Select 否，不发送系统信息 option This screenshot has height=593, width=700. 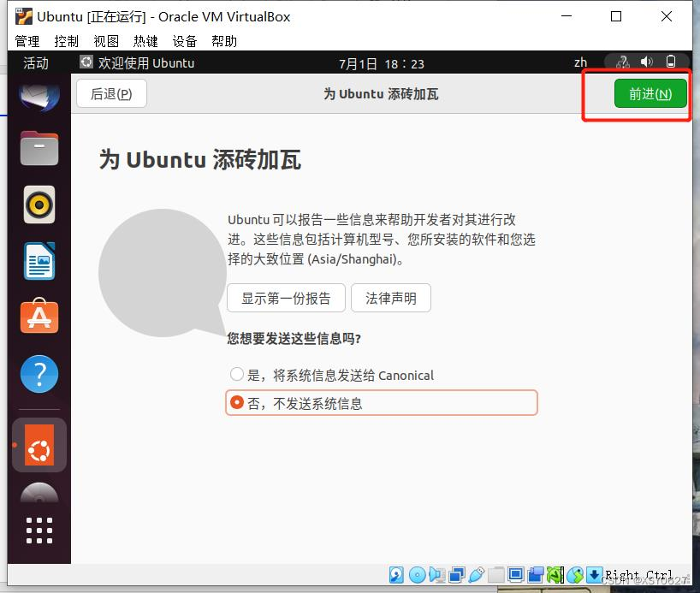[x=382, y=403]
